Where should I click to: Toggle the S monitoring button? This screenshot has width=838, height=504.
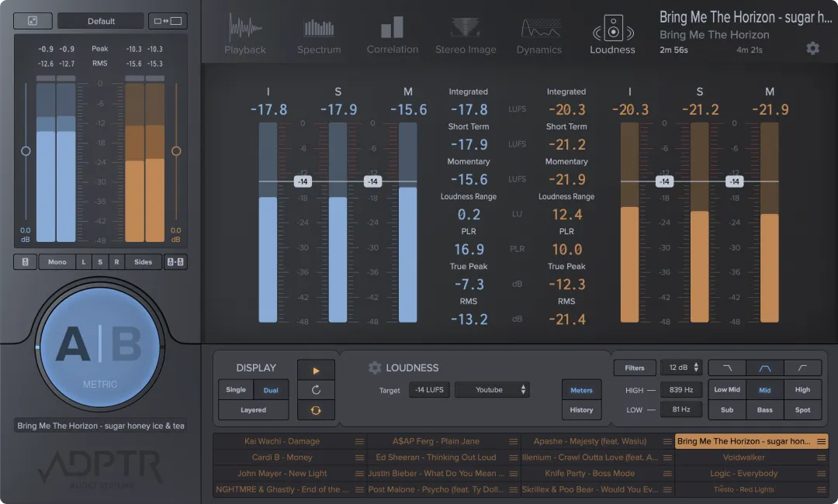click(x=100, y=261)
